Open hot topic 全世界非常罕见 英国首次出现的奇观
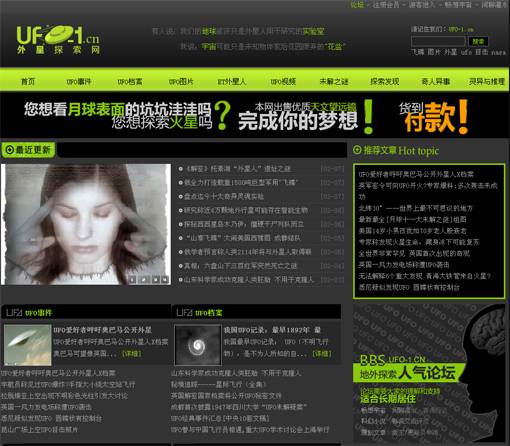Image resolution: width=510 pixels, height=446 pixels. point(414,253)
